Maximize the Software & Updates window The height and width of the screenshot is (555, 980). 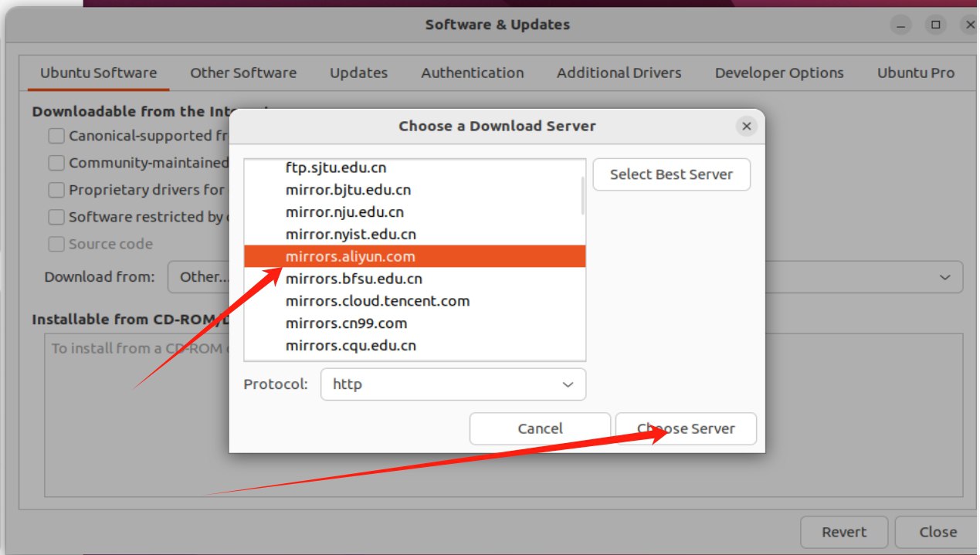click(935, 25)
